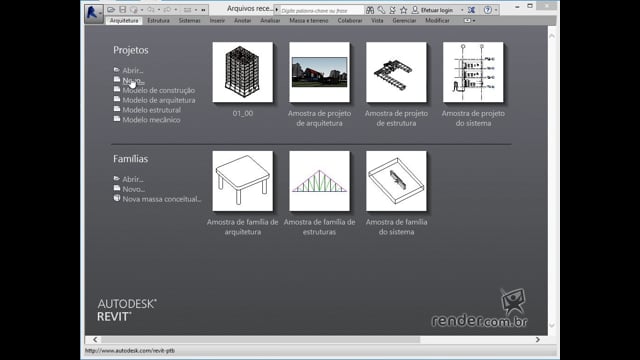
Task: Open Amostra de projeto de arquitetura thumbnail
Action: tap(319, 72)
